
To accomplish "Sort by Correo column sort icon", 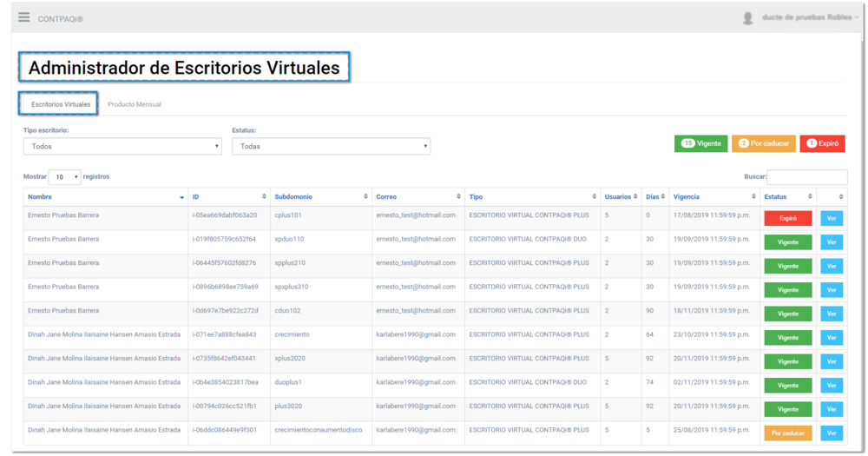I will click(x=458, y=197).
